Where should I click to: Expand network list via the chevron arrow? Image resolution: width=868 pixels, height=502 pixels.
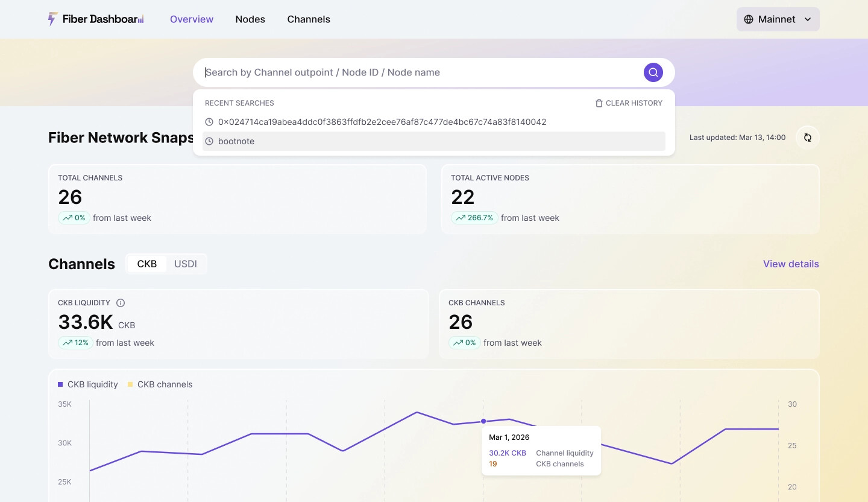[x=808, y=19]
